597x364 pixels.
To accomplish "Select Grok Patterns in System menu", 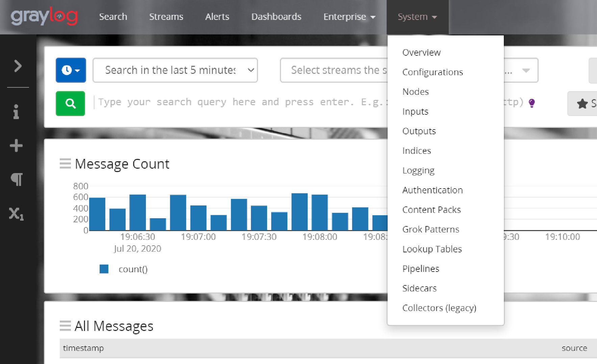I will point(431,229).
